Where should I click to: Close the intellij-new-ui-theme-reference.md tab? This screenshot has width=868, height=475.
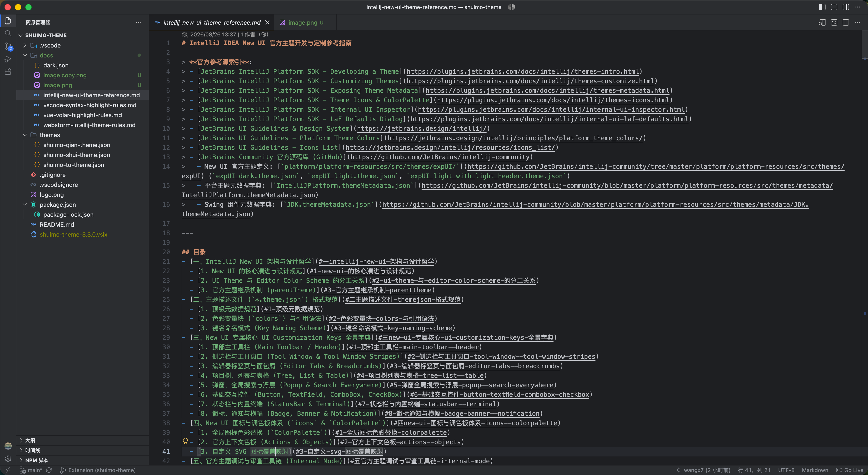click(x=267, y=23)
